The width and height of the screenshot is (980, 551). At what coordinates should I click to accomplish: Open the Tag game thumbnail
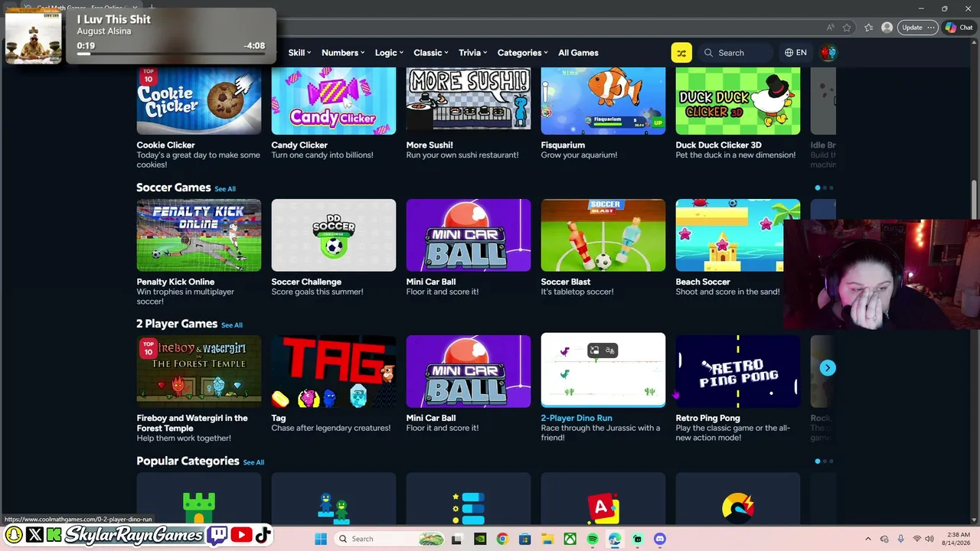tap(334, 371)
